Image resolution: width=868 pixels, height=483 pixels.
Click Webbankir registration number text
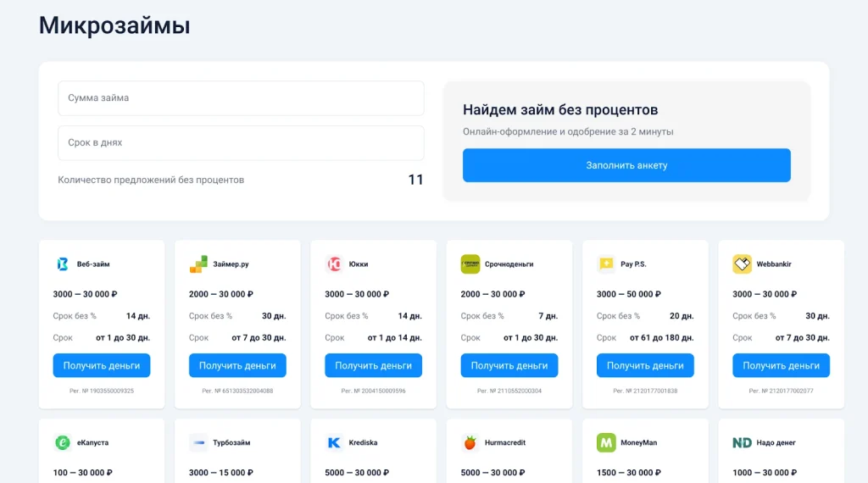(781, 391)
